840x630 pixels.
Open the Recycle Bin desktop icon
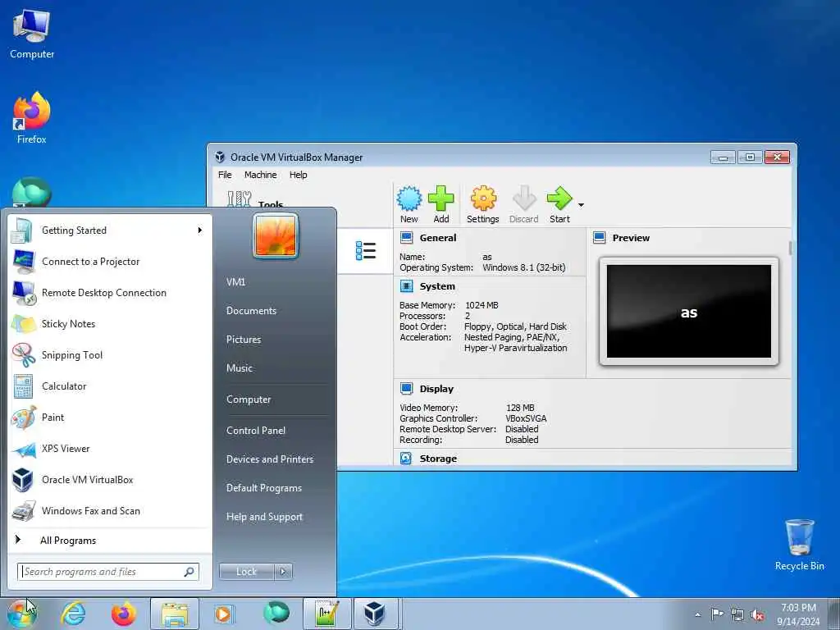799,546
